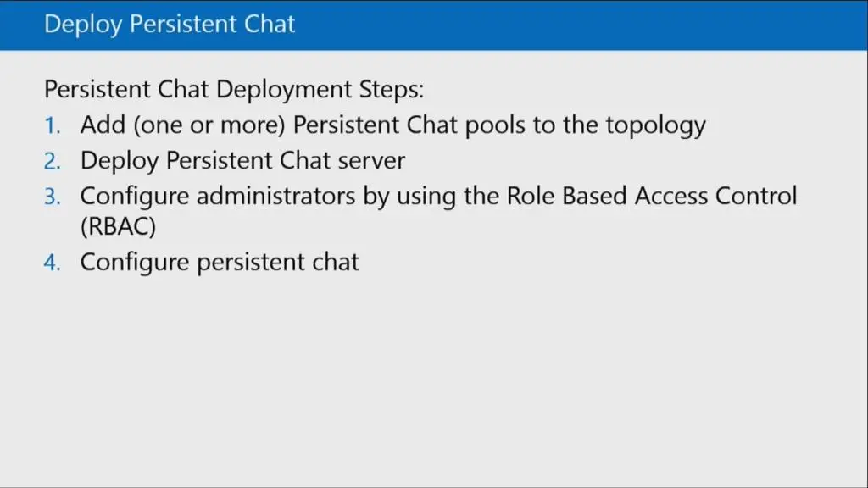Select the 'Persistent Chat Deployment Steps:' heading

(x=234, y=89)
